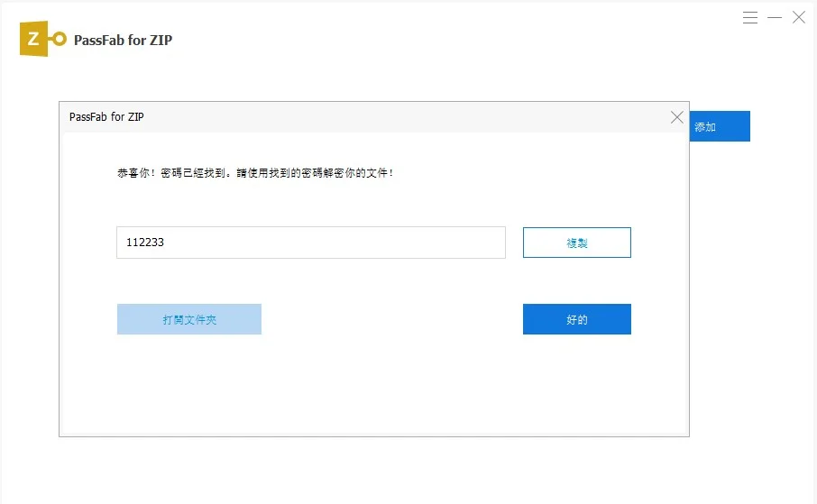Minimize the PassFab main window

tap(775, 18)
